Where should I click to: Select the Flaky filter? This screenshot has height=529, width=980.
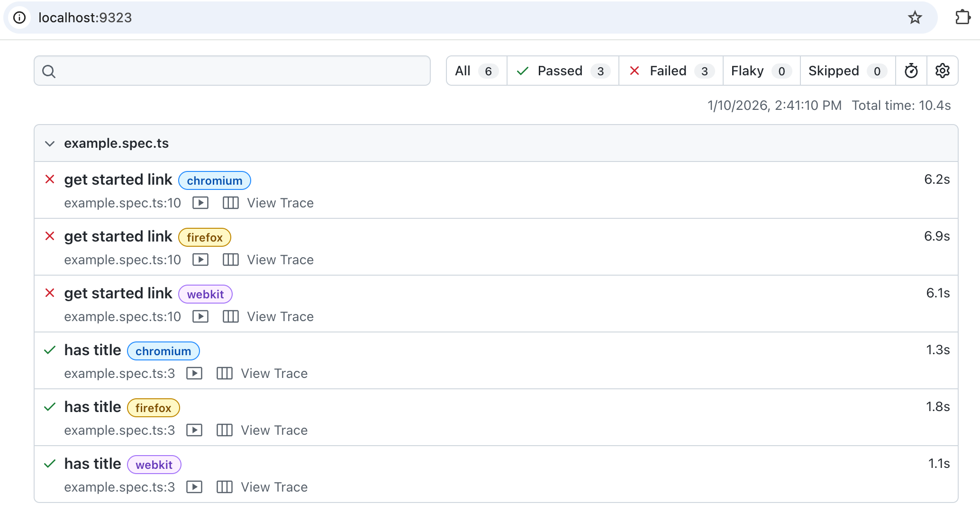(762, 71)
